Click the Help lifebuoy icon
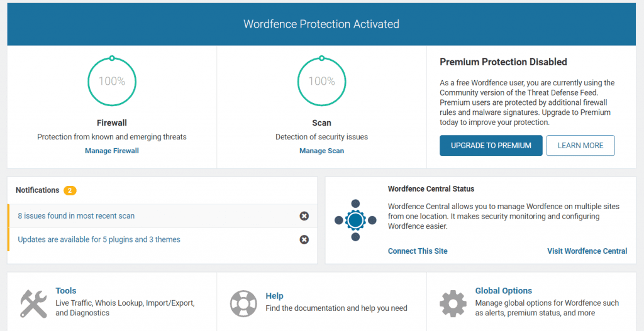Image resolution: width=644 pixels, height=331 pixels. [243, 303]
